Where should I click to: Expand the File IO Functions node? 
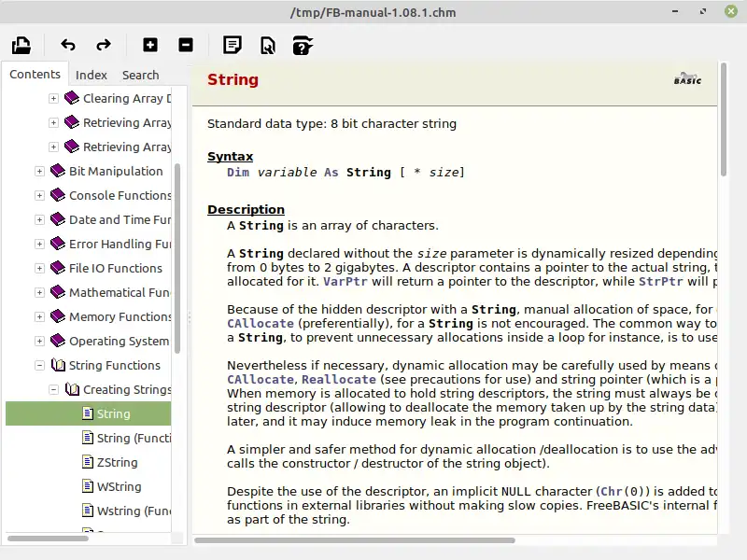click(x=39, y=269)
